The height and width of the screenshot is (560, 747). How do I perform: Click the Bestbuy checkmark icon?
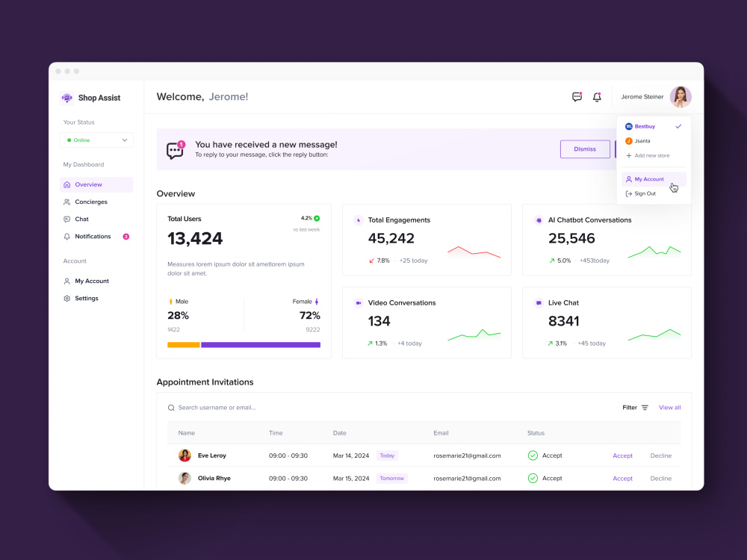[678, 126]
